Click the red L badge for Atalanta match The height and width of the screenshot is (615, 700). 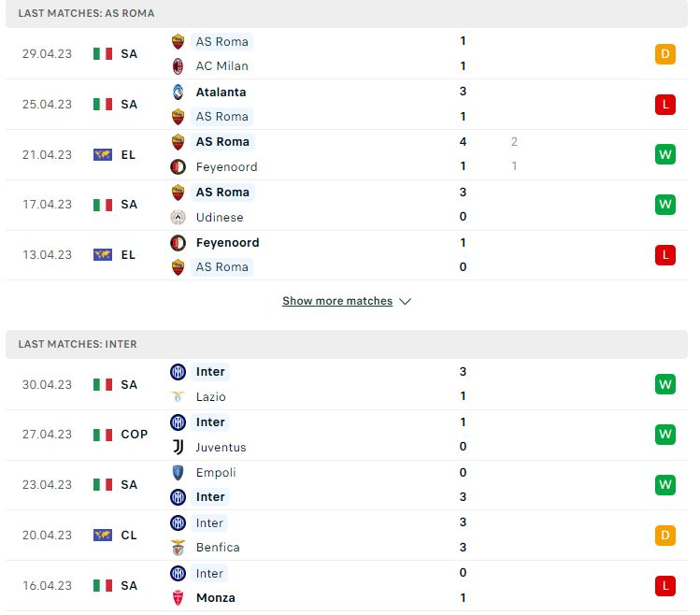click(x=664, y=105)
